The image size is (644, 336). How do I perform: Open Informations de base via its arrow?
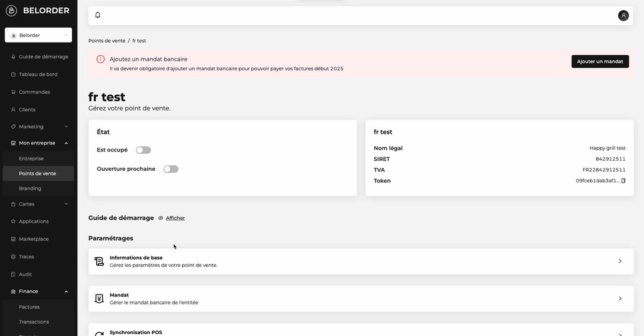(x=620, y=261)
